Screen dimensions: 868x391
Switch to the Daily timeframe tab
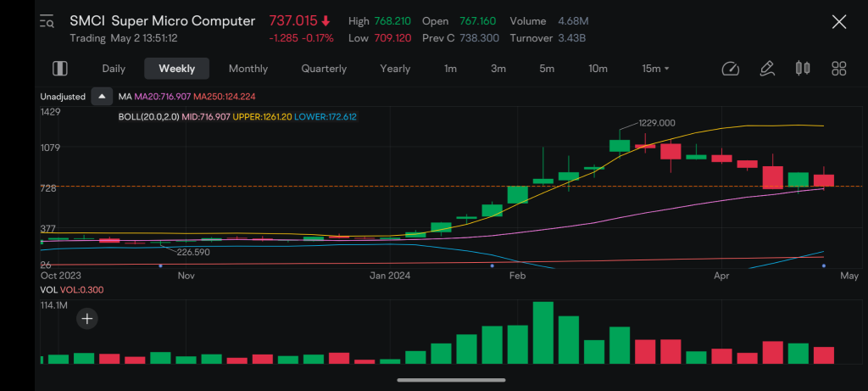(x=114, y=69)
